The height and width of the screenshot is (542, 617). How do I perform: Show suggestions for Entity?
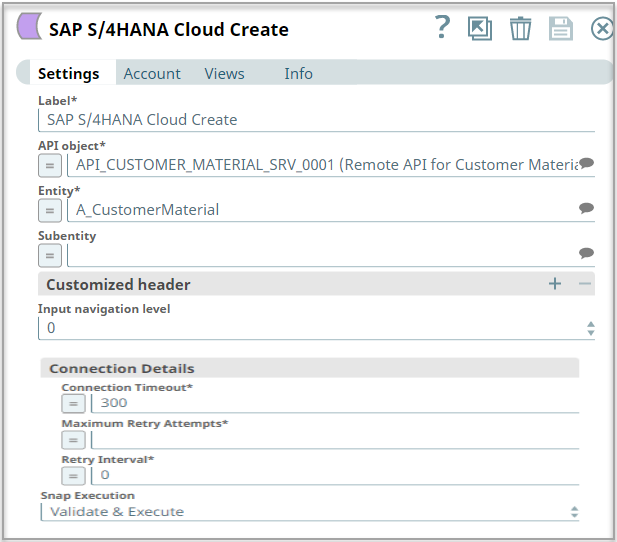tap(586, 208)
